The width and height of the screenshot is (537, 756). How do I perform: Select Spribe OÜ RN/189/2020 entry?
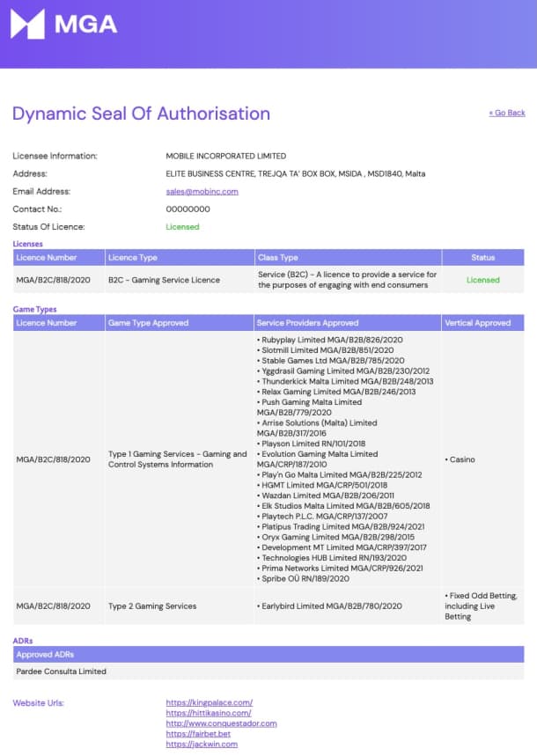pos(304,578)
